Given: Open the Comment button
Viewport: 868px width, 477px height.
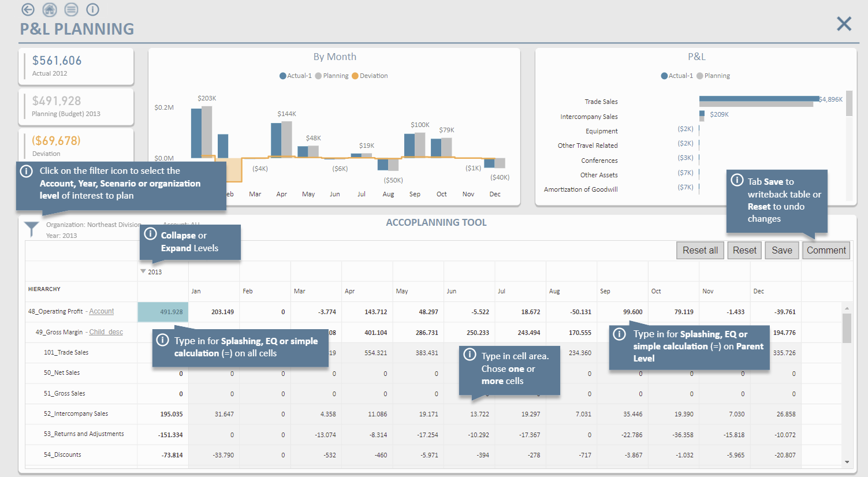Looking at the screenshot, I should pyautogui.click(x=826, y=250).
